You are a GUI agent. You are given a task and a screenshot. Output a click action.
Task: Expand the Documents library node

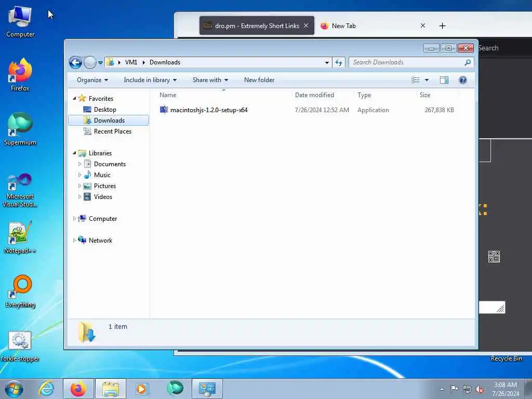tap(79, 164)
